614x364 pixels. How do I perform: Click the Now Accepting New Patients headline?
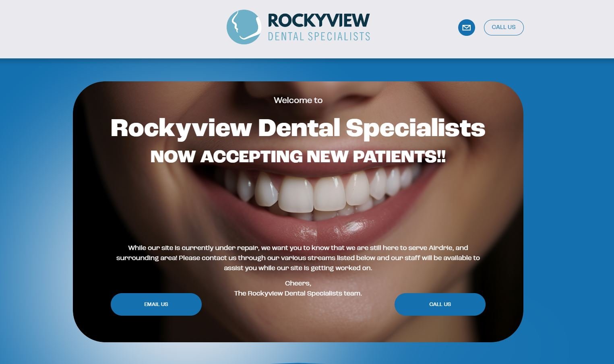coord(298,157)
